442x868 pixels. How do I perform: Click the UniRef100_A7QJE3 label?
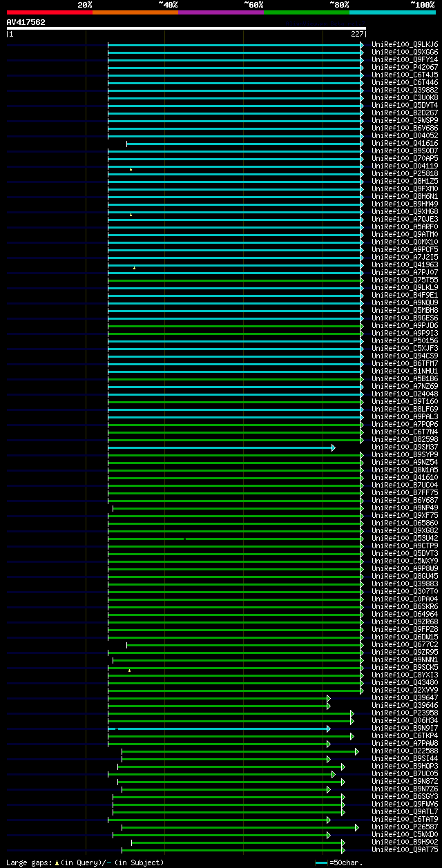405,220
